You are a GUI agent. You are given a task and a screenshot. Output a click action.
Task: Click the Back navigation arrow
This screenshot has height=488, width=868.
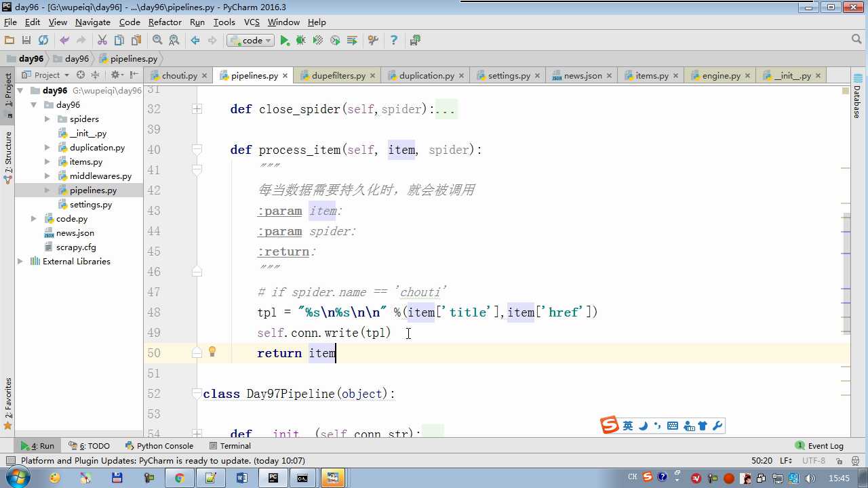(x=195, y=41)
